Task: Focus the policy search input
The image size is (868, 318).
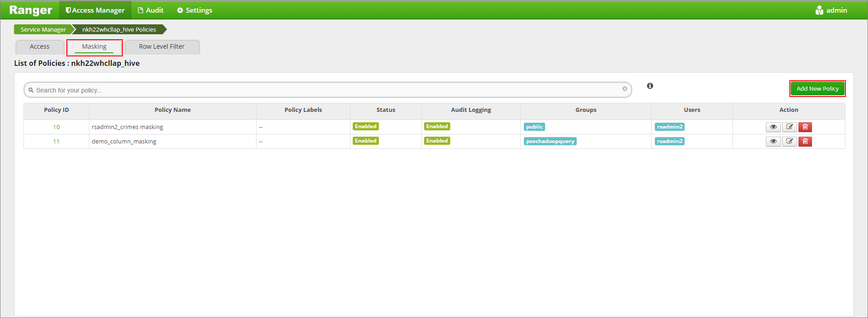Action: click(328, 90)
